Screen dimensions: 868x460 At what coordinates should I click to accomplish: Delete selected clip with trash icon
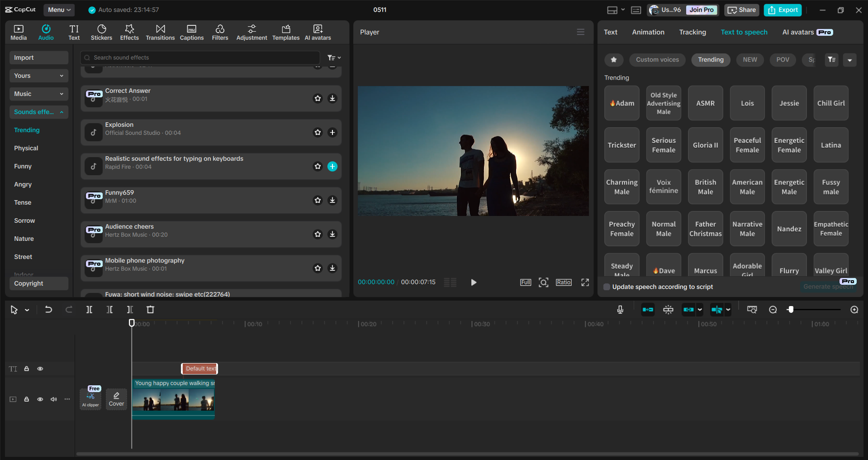pyautogui.click(x=151, y=310)
